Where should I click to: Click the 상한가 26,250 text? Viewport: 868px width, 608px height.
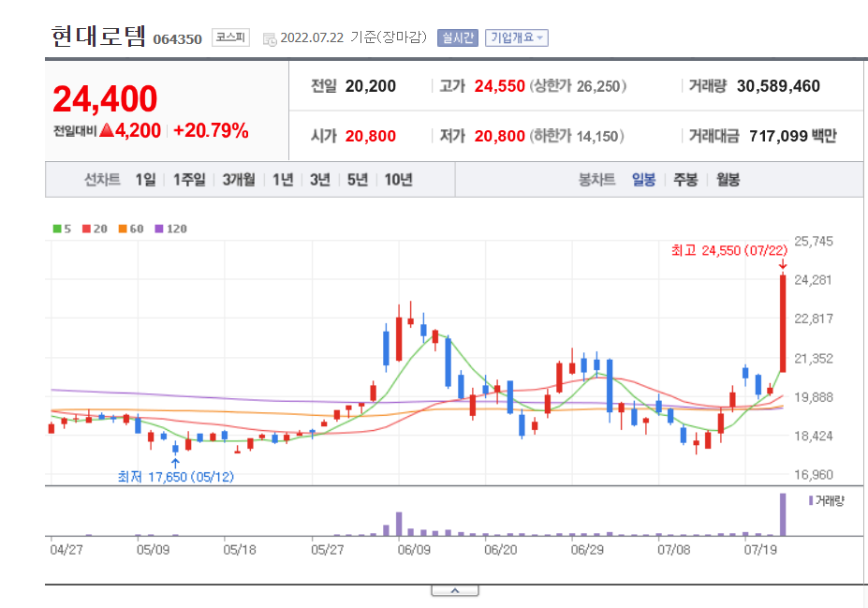click(578, 86)
